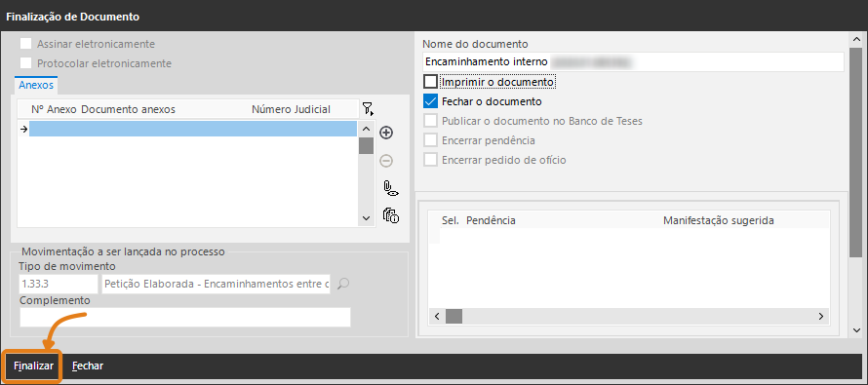868x385 pixels.
Task: Click the Finalizar button
Action: (x=34, y=366)
